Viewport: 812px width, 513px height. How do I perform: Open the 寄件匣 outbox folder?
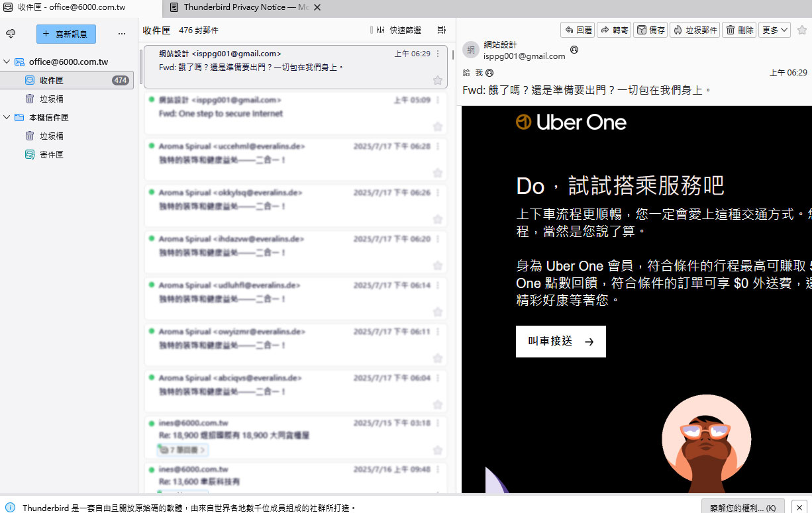68,154
